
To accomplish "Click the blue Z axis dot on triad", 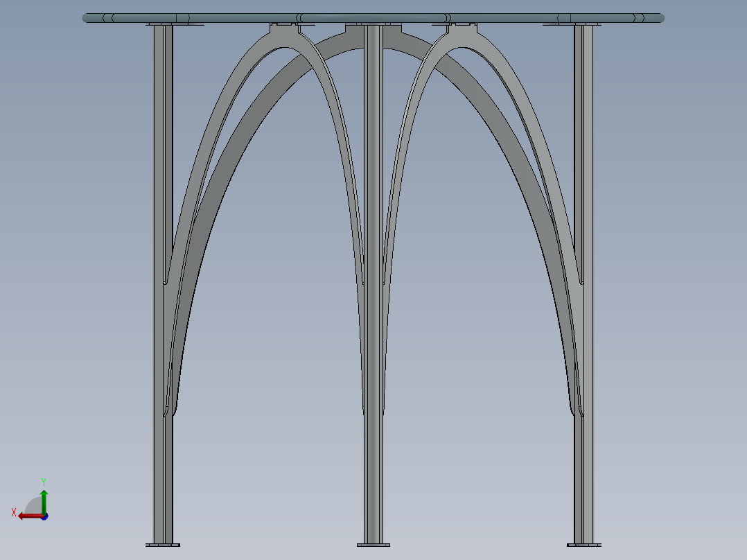I will pos(45,516).
